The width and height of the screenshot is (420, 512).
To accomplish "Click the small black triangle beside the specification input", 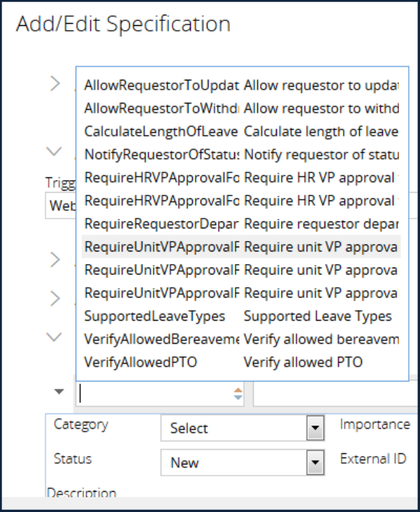I will pos(59,391).
